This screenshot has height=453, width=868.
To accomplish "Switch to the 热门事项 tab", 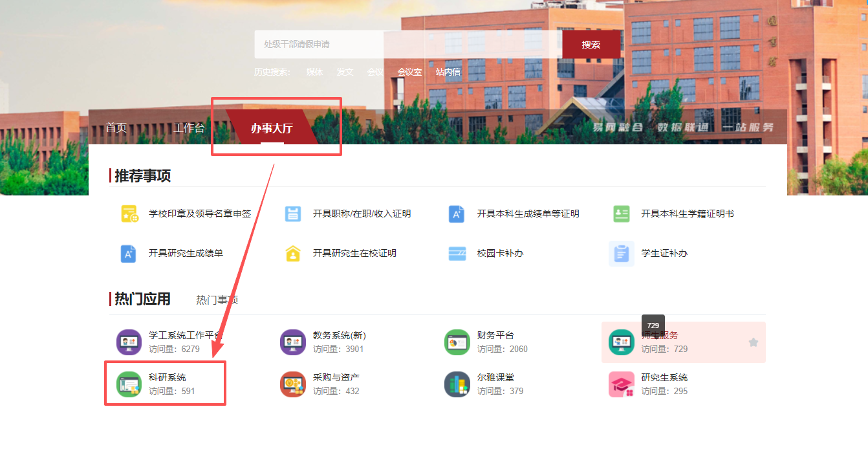I will 217,300.
